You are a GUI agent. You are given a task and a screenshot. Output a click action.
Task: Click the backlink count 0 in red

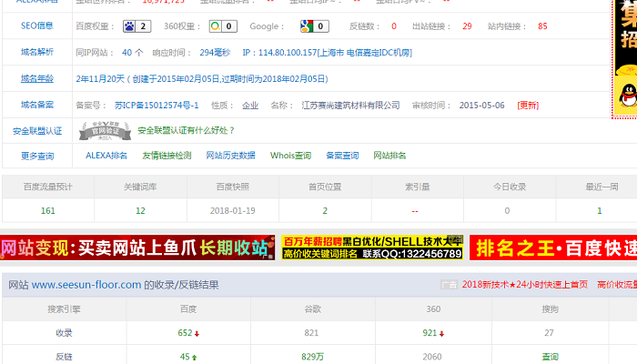(x=394, y=26)
